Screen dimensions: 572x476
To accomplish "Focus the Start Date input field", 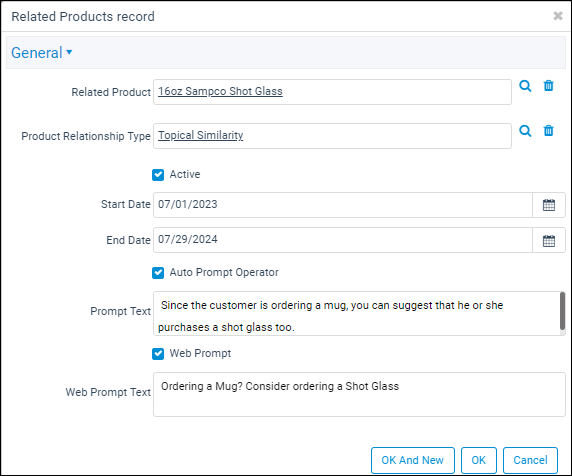I will pos(343,205).
